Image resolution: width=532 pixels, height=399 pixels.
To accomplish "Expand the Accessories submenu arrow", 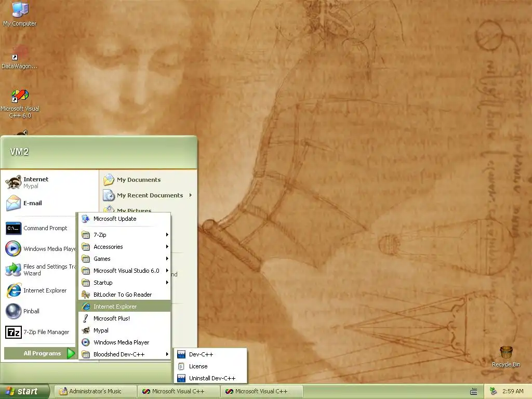I will [167, 247].
